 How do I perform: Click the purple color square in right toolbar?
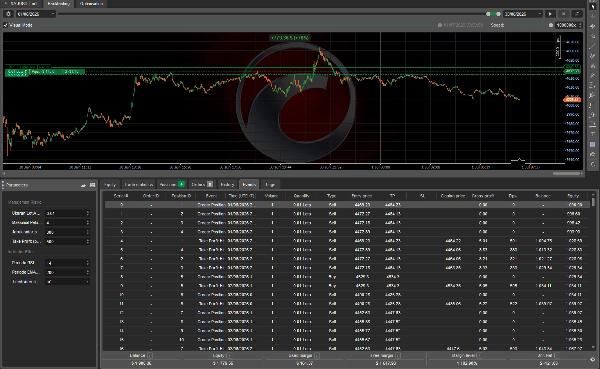pyautogui.click(x=593, y=144)
